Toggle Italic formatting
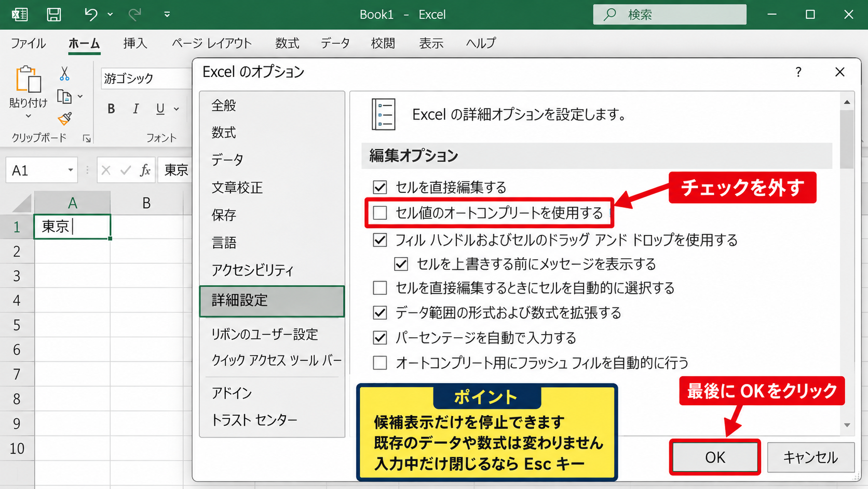This screenshot has width=868, height=489. click(x=136, y=109)
